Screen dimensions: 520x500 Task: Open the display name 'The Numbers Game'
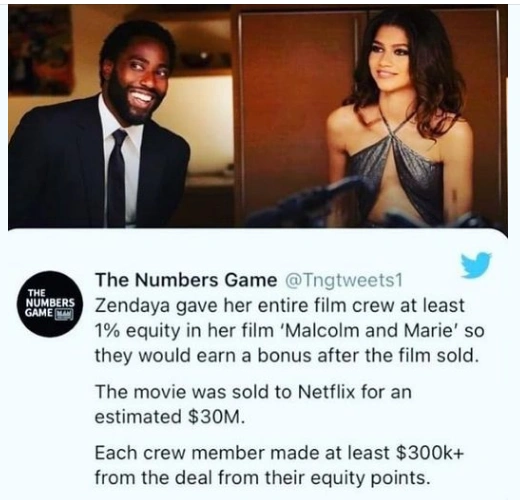click(x=186, y=280)
